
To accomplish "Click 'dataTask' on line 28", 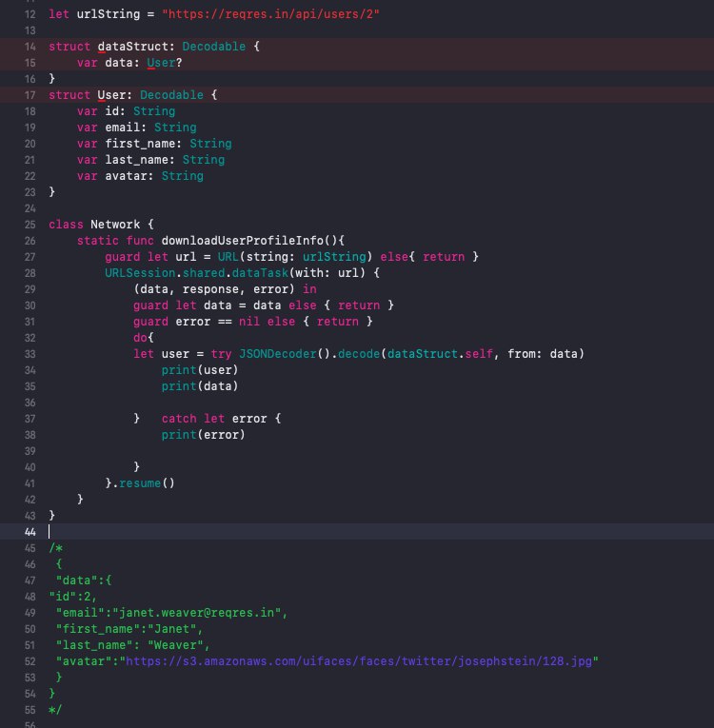I will (260, 273).
